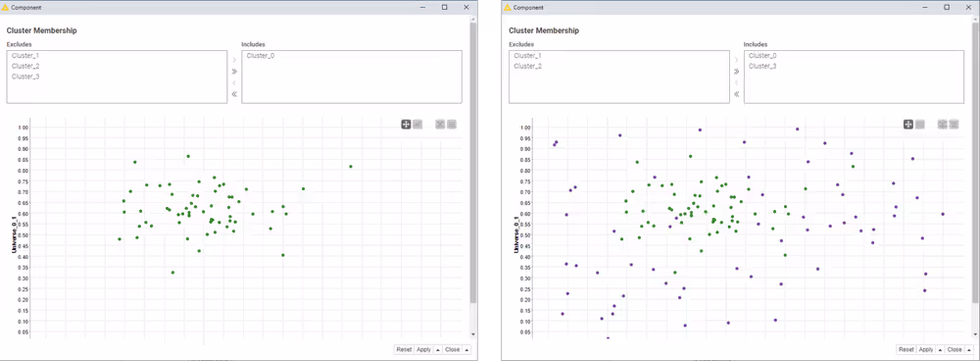
Task: Click vertical scrollbar thumb in left window
Action: click(473, 163)
